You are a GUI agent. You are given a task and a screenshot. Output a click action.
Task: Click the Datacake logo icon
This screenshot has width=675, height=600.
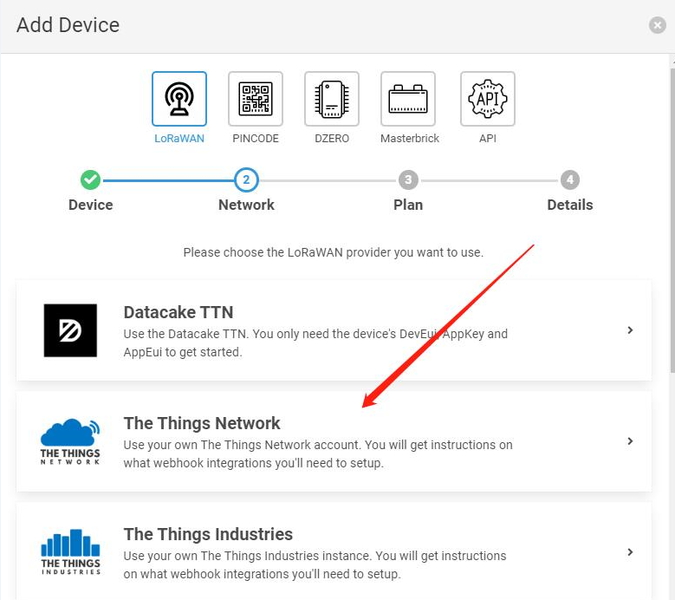click(x=70, y=330)
